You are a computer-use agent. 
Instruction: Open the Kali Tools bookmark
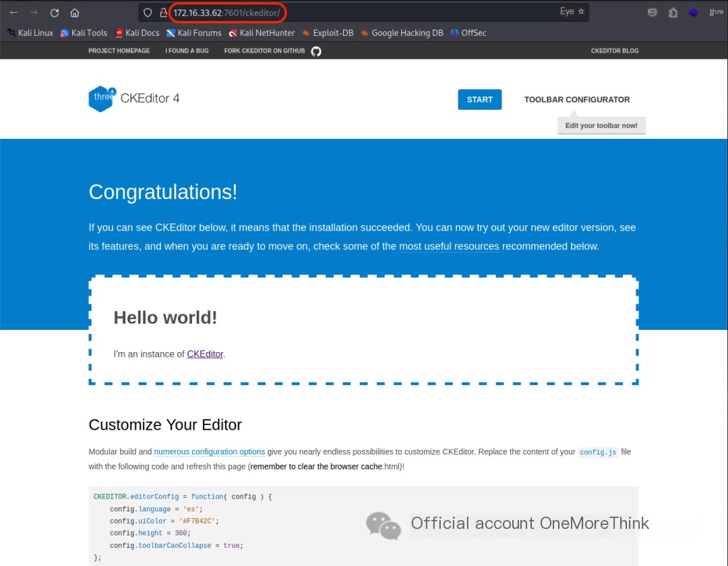coord(84,32)
